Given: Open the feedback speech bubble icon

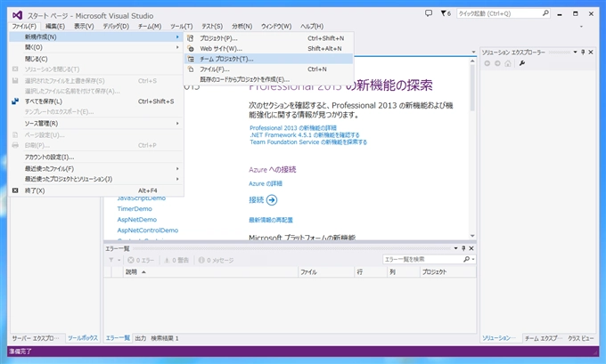Looking at the screenshot, I should [429, 13].
